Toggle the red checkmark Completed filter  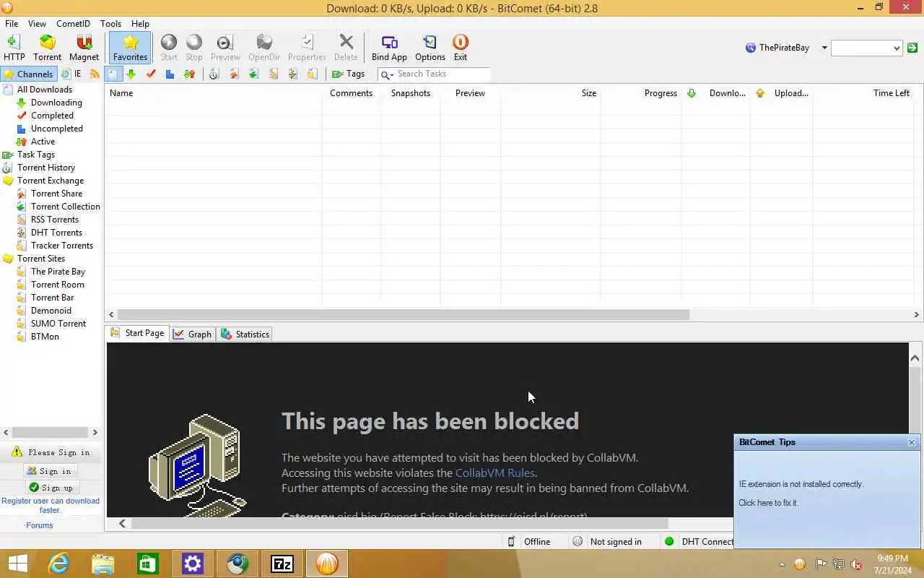(x=150, y=74)
